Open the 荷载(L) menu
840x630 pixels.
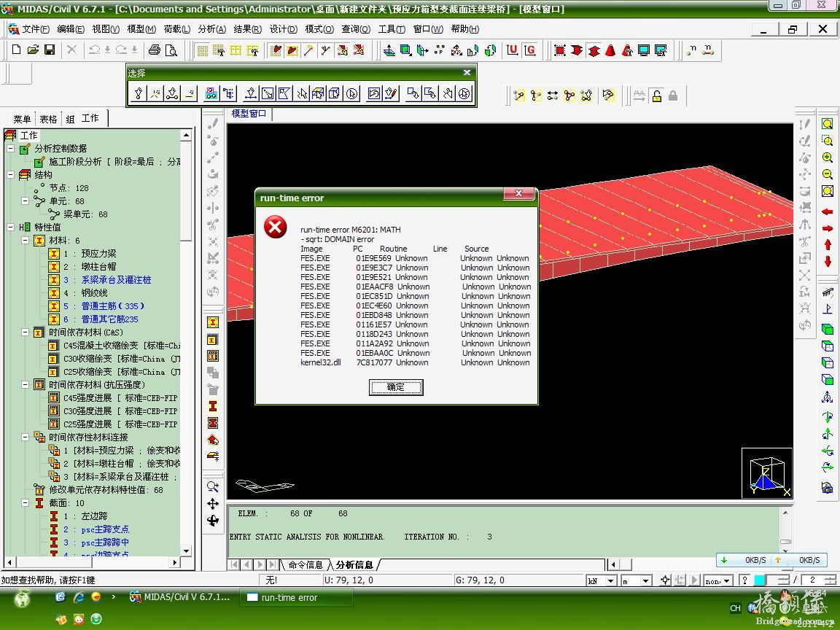(x=176, y=29)
